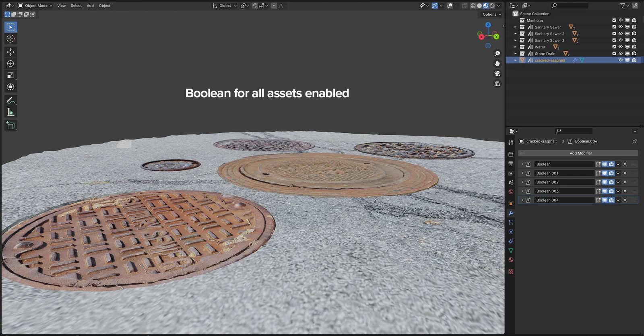Click the pin icon in properties editor

pos(635,141)
